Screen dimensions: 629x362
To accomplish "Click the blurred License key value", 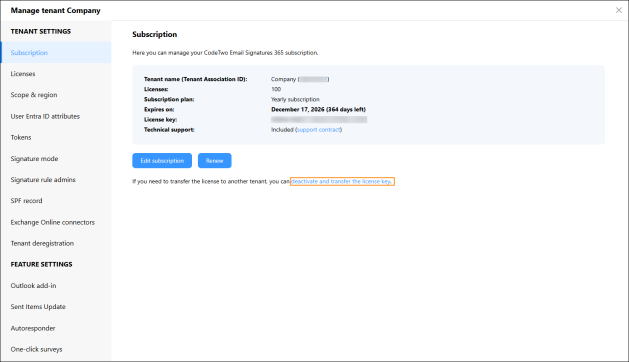I will pos(319,120).
